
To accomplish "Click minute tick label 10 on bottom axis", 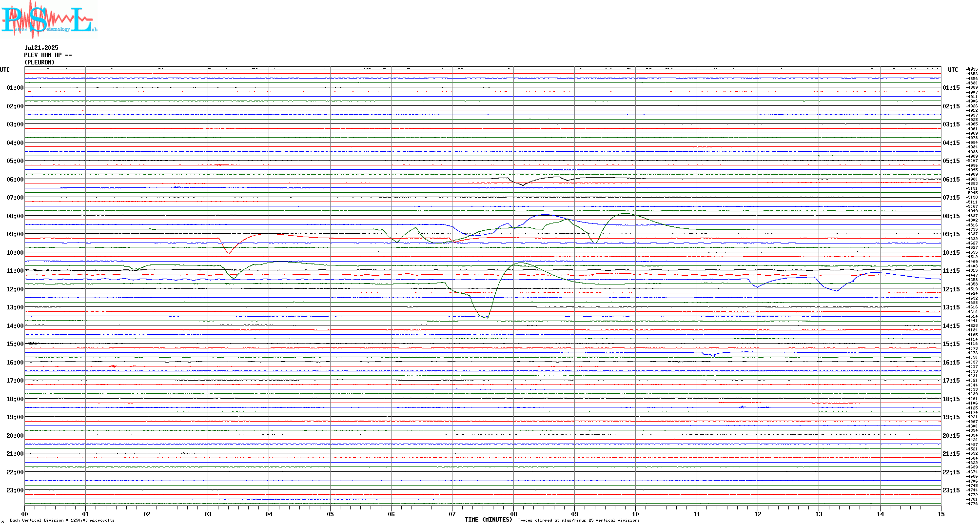I will coord(635,514).
